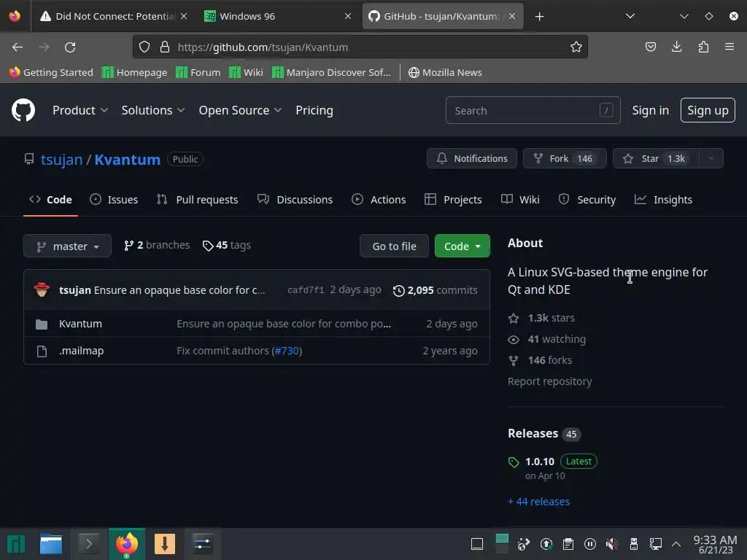This screenshot has height=560, width=747.
Task: Click the GitHub octocat logo
Action: point(23,110)
